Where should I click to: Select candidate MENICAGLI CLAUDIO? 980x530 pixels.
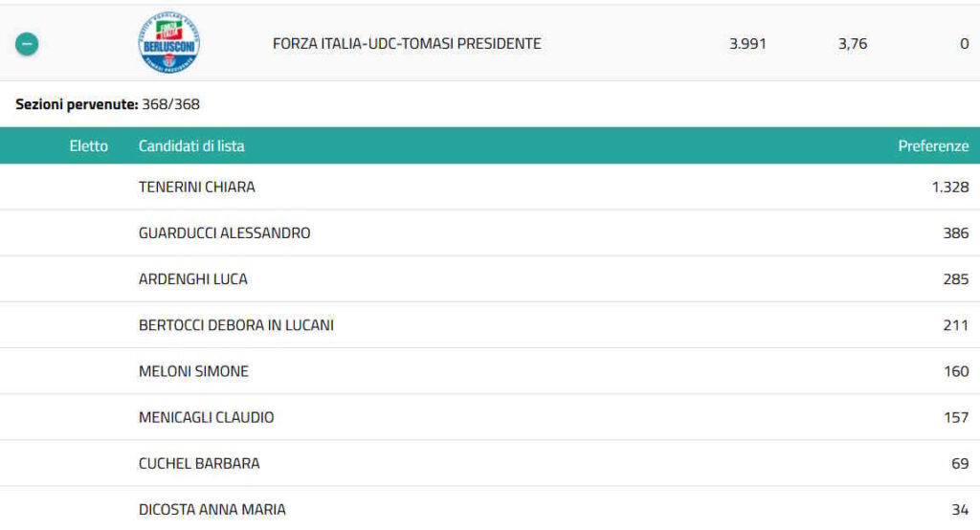[207, 417]
